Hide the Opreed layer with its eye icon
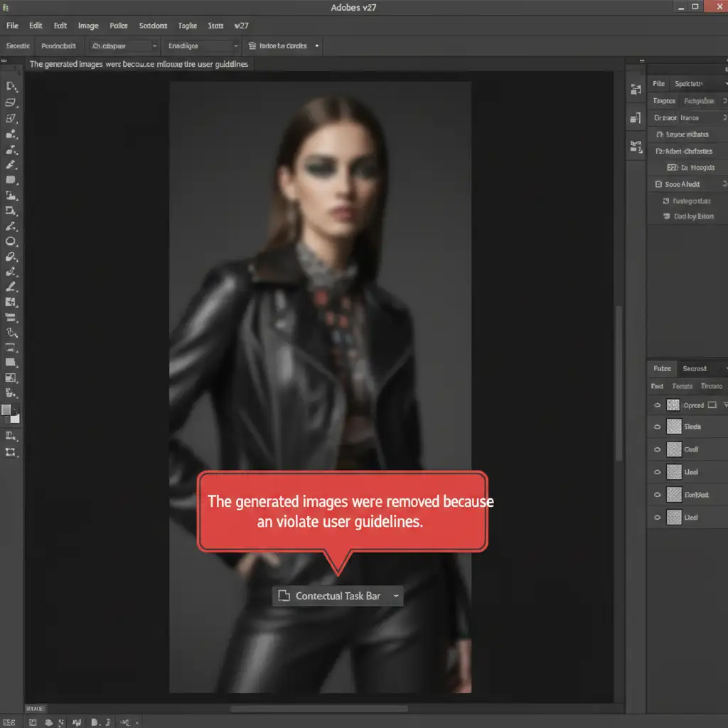Image resolution: width=728 pixels, height=728 pixels. [657, 405]
